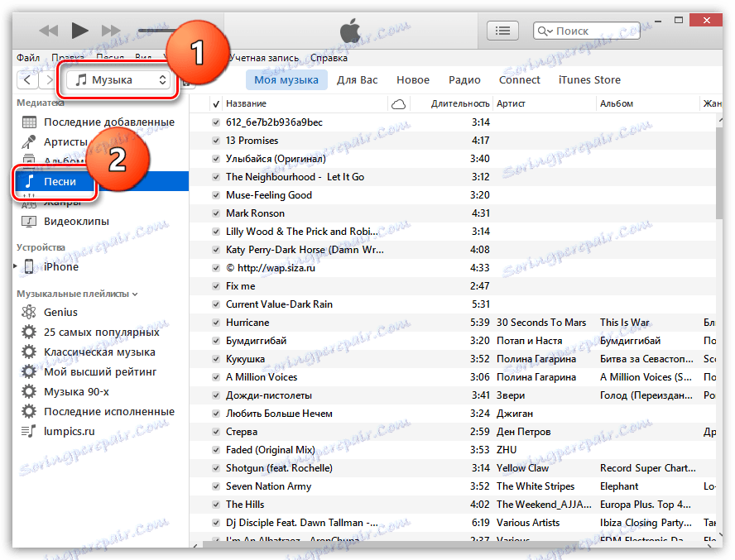735x560 pixels.
Task: Open the Учетная запись menu
Action: [x=264, y=58]
